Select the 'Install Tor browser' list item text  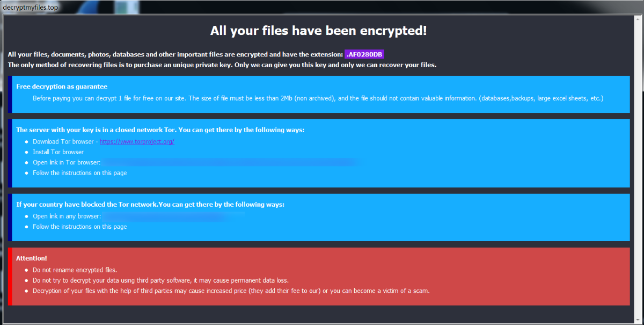point(58,152)
